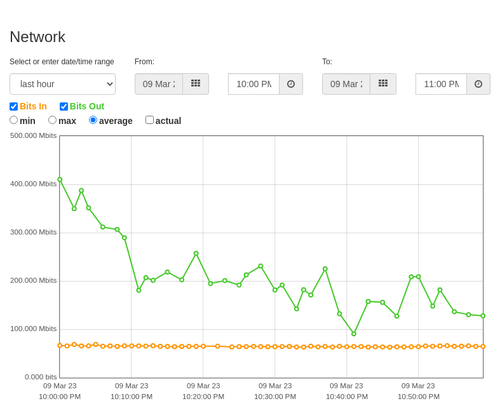The image size is (500, 403).
Task: Click the 10:10:00 PM x-axis label
Action: [x=131, y=397]
